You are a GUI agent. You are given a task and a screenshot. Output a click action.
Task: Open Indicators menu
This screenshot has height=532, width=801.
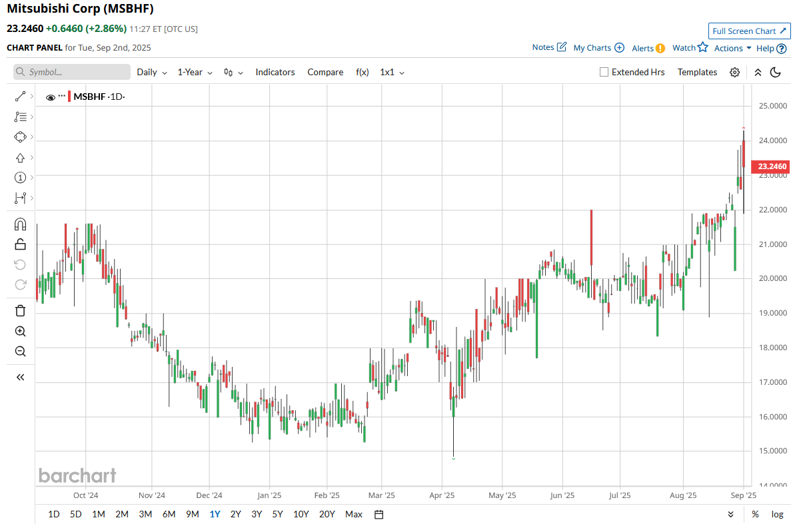pyautogui.click(x=275, y=72)
